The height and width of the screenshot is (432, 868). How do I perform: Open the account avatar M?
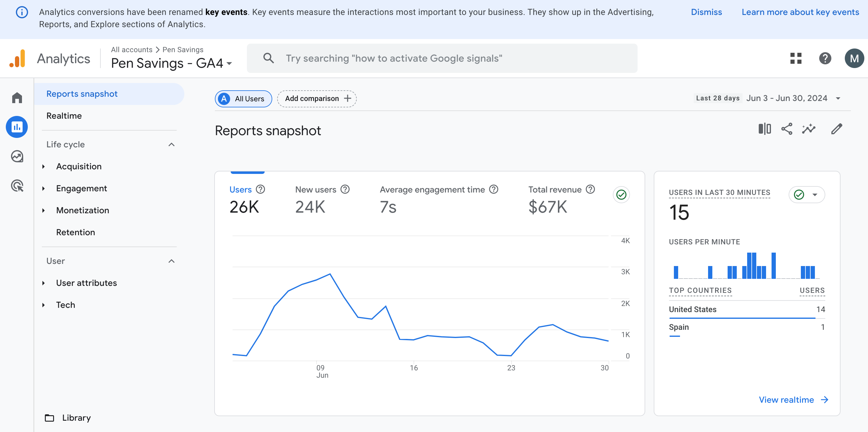(854, 58)
